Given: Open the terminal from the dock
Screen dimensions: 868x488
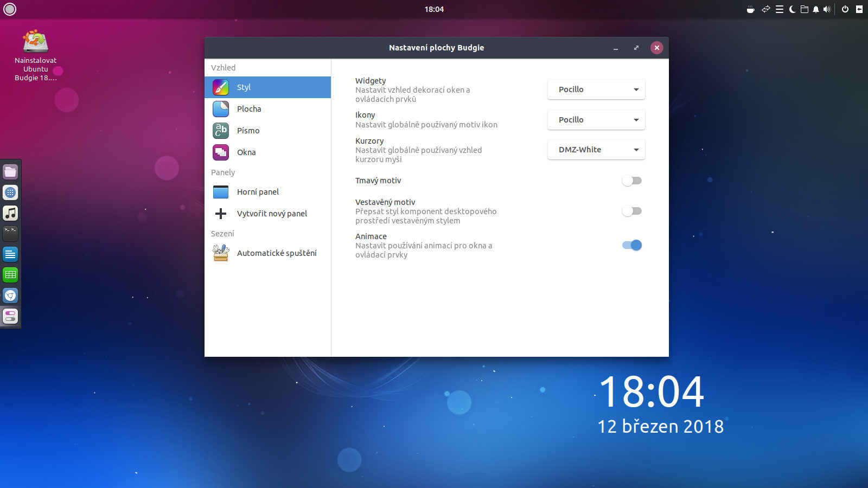Looking at the screenshot, I should coord(10,234).
